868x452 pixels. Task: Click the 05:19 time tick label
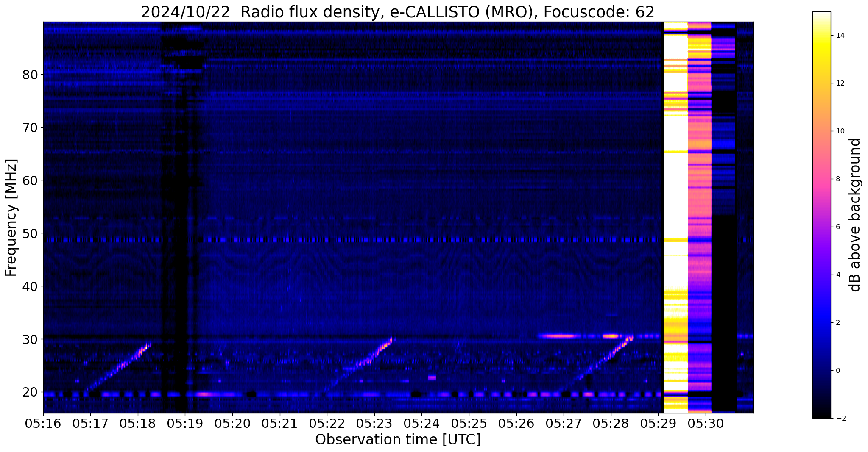tap(185, 424)
